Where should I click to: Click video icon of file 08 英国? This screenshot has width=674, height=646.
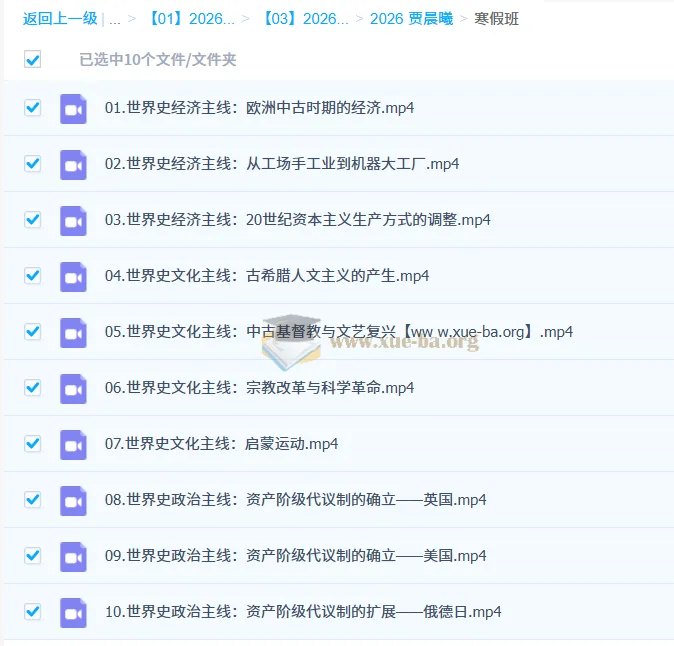click(73, 501)
